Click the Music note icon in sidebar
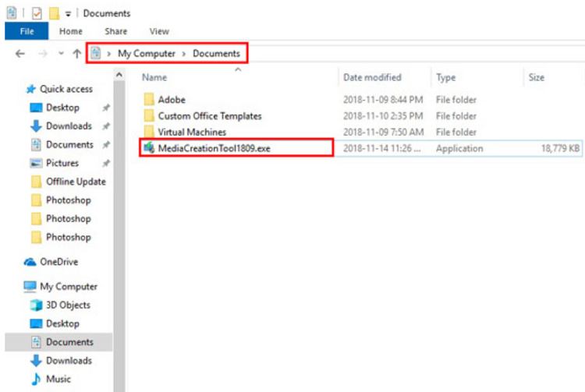Screen dimensions: 585x392 coord(36,379)
